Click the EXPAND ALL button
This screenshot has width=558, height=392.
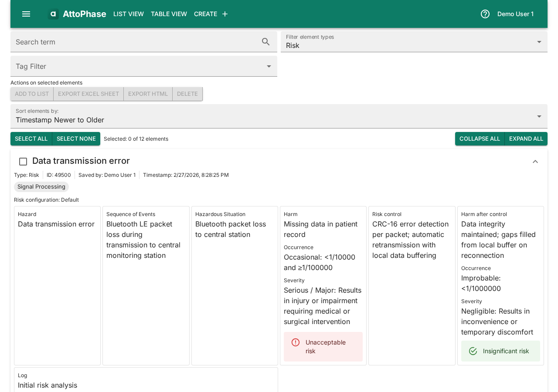(526, 139)
